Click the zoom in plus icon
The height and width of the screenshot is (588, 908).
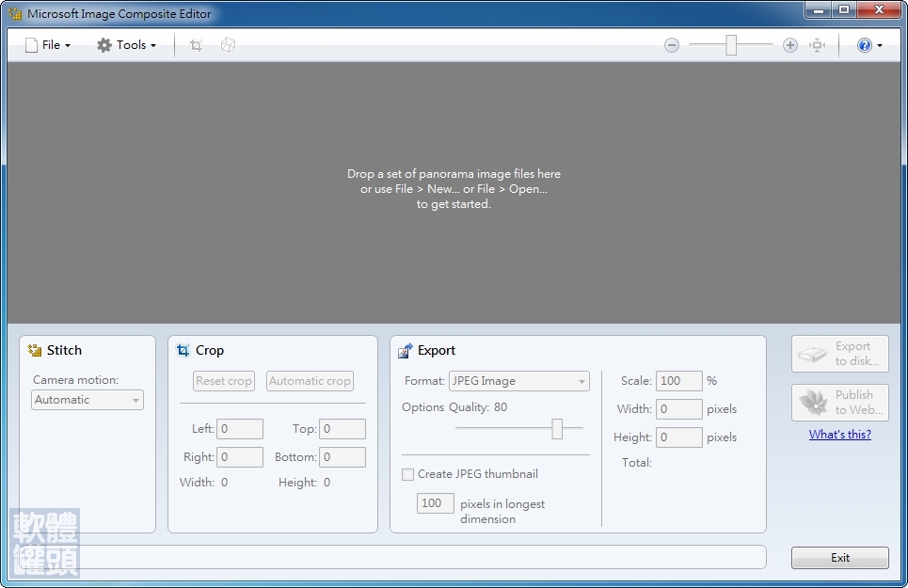click(789, 45)
